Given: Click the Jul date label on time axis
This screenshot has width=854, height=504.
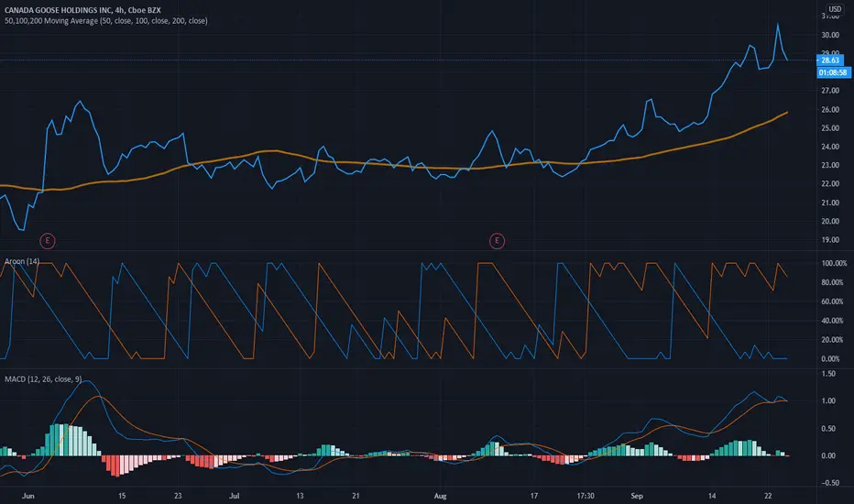Looking at the screenshot, I should pos(235,496).
